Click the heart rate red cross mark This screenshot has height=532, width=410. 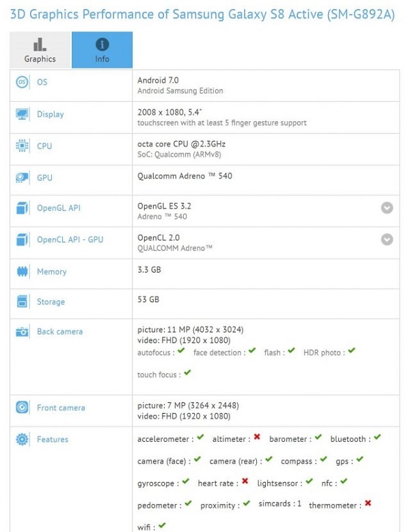tap(245, 481)
